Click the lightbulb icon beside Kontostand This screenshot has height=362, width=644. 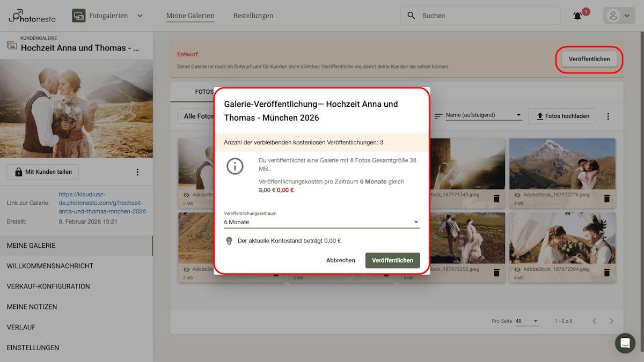(x=229, y=241)
